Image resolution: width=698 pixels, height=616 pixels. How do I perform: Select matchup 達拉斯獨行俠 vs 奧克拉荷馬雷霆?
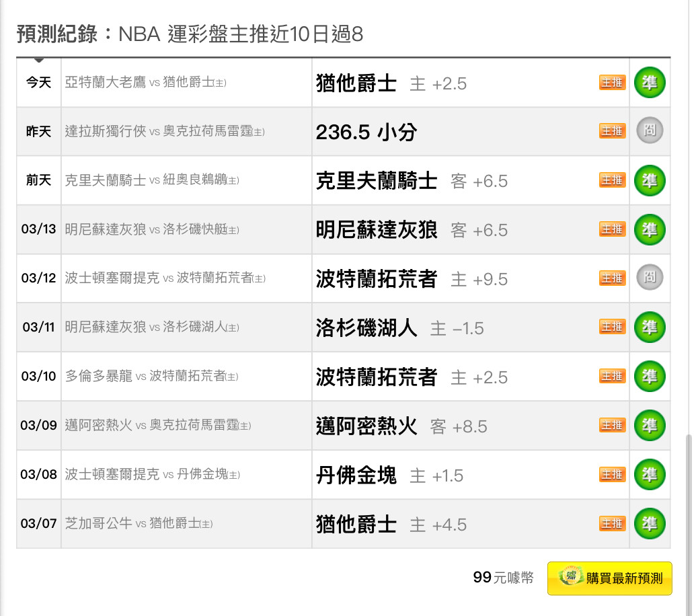(165, 131)
